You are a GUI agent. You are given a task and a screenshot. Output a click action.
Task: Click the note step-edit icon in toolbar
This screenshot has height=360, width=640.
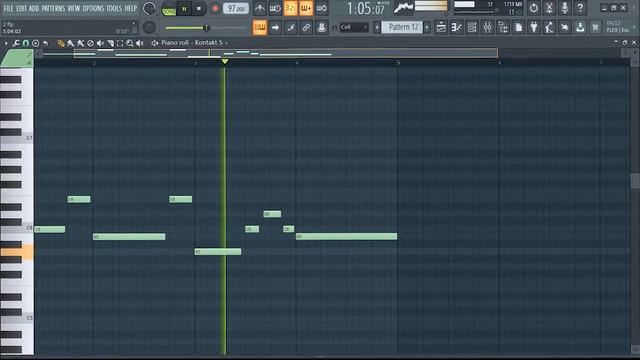click(x=291, y=27)
